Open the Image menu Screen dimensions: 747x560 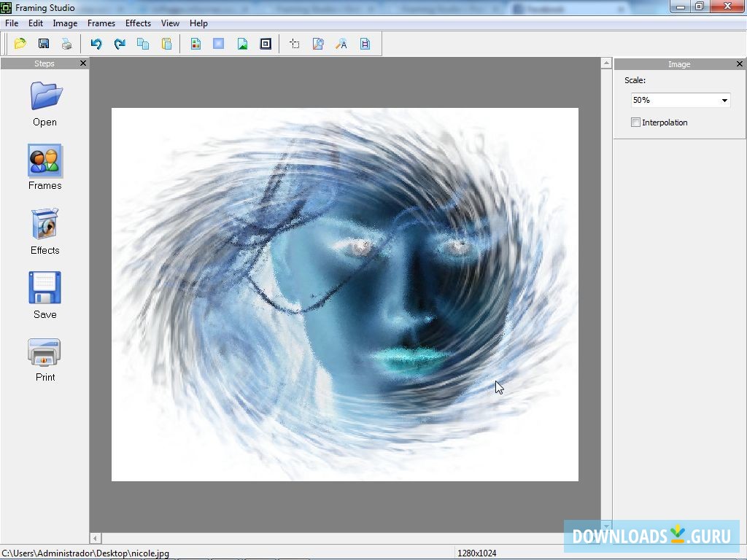click(65, 23)
